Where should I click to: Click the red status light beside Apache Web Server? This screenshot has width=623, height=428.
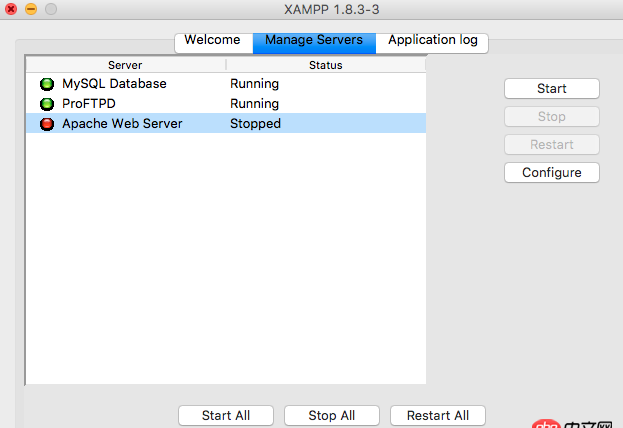[47, 124]
